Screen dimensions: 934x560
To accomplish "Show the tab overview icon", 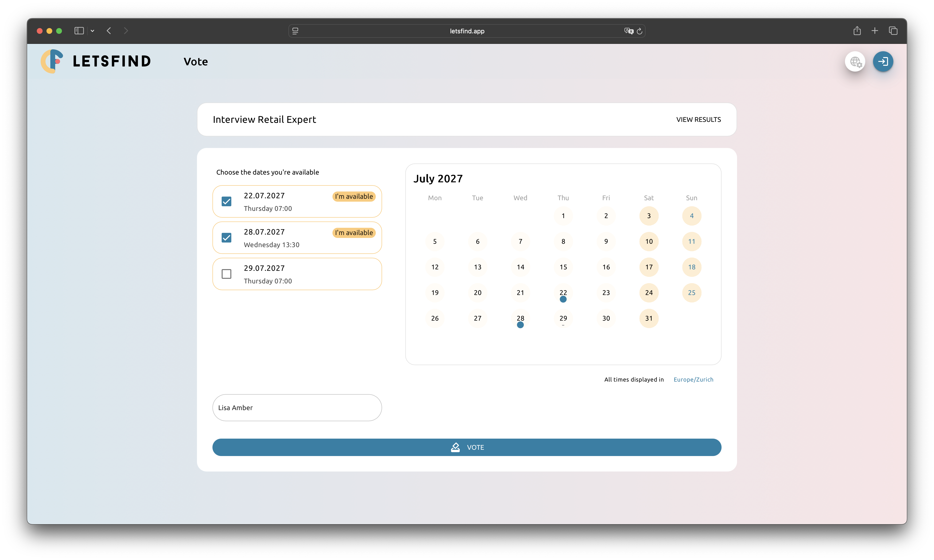I will point(893,31).
